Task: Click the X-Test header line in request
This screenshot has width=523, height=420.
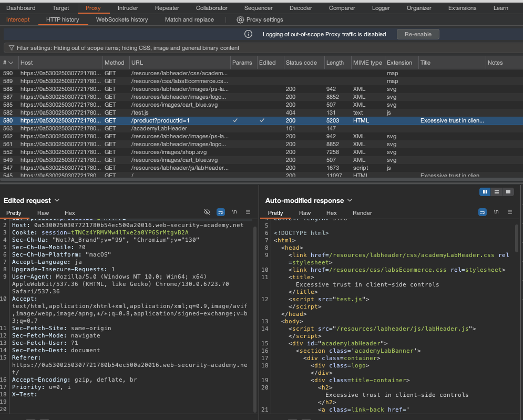Action: click(25, 394)
